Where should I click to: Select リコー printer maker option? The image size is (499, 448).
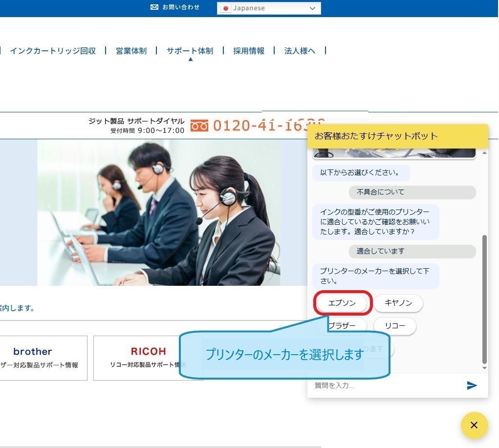click(x=394, y=326)
